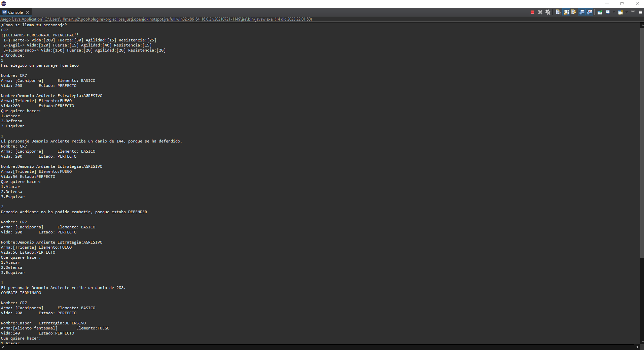Image resolution: width=644 pixels, height=350 pixels.
Task: Click the 'Introduce:' prompt line
Action: [x=13, y=55]
